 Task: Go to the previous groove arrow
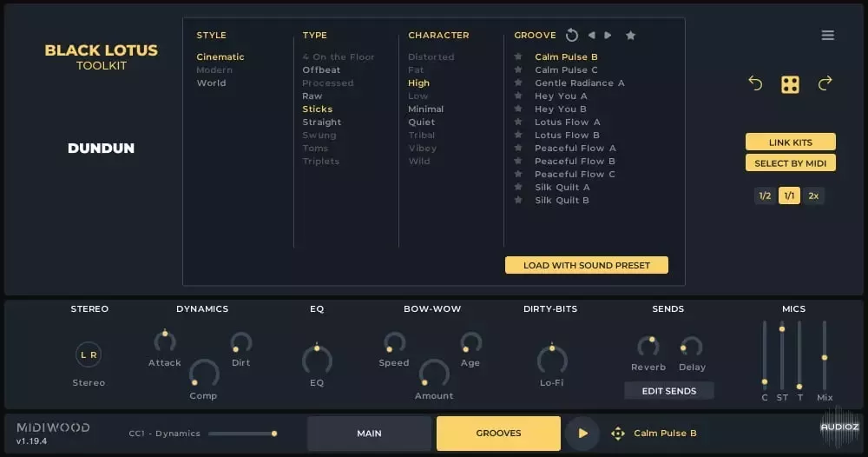tap(591, 36)
